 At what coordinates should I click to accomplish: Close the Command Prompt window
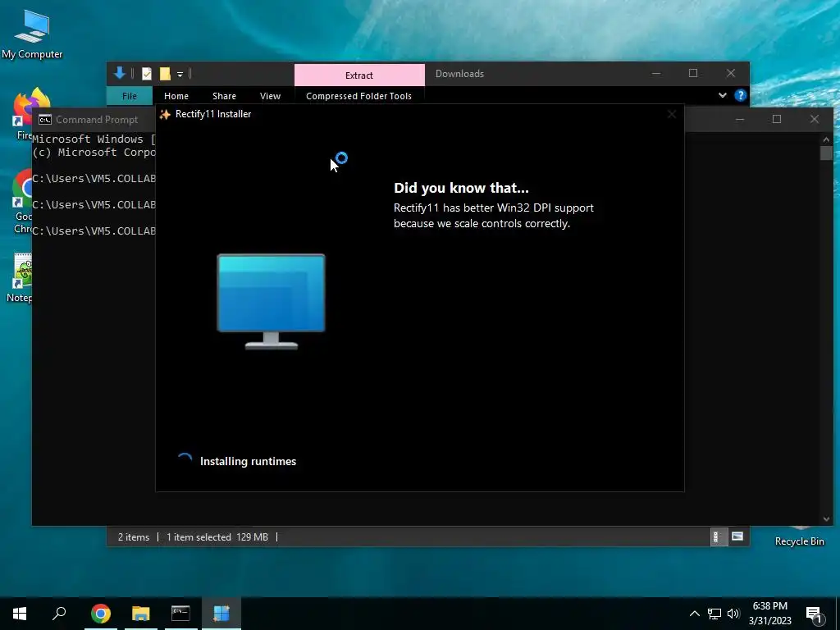[815, 119]
